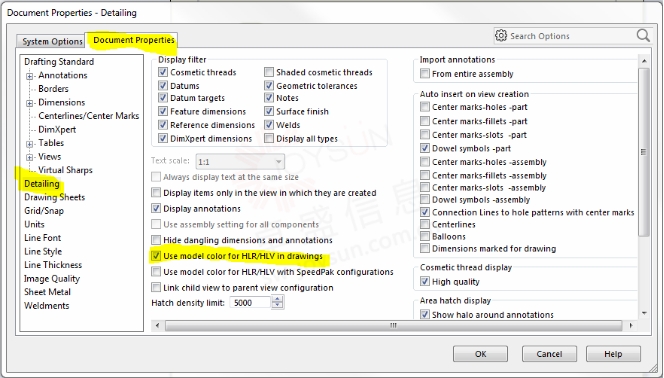The height and width of the screenshot is (378, 664).
Task: Enable Center marks-fillets -part
Action: coord(425,121)
